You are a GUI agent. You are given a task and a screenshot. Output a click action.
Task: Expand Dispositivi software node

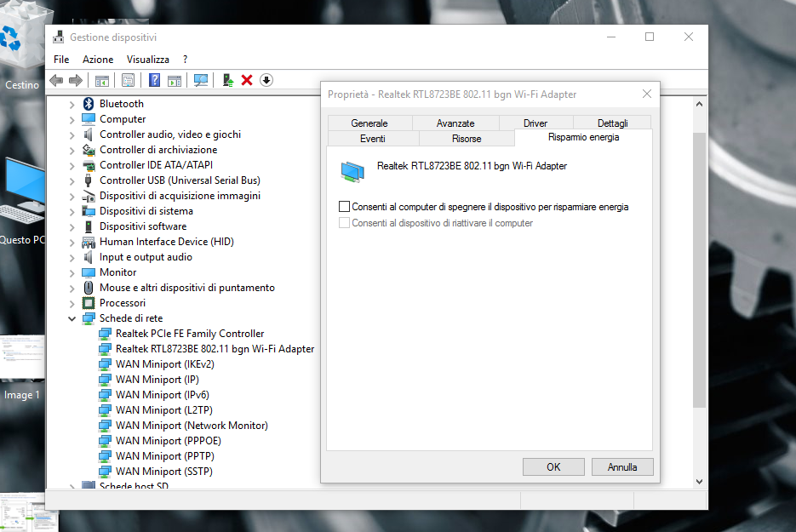pos(72,227)
